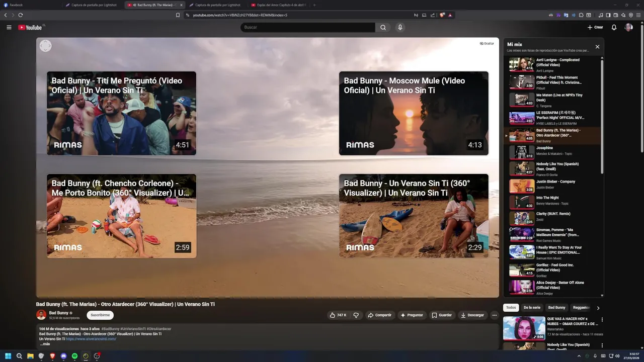Open QUE VAS A HACER HOY recommended thumbnail
Viewport: 644px width, 362px height.
[524, 328]
